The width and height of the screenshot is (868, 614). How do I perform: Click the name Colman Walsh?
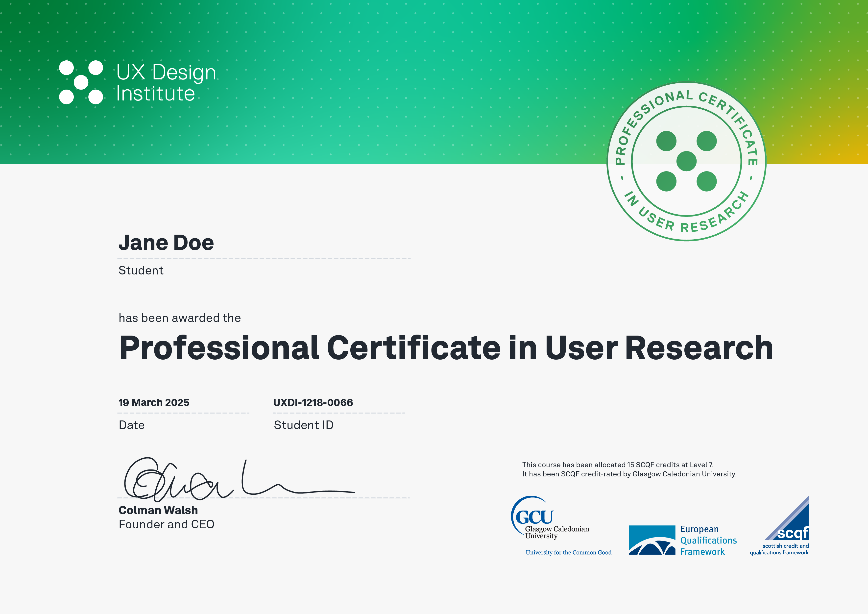158,510
